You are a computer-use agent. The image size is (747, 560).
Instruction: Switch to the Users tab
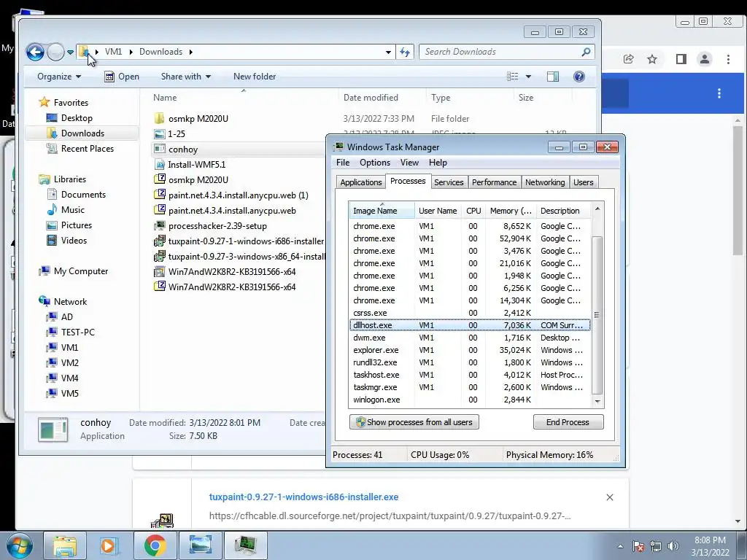tap(583, 182)
